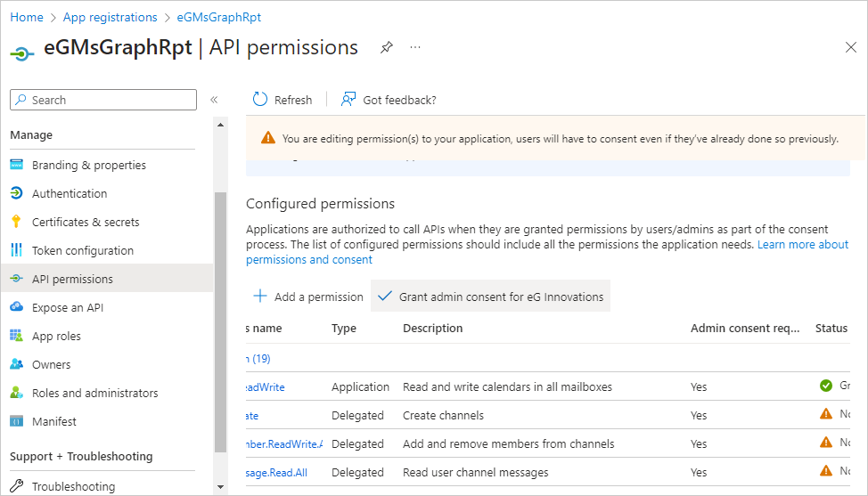Viewport: 868px width, 496px height.
Task: Click the Type column header
Action: [x=344, y=329]
